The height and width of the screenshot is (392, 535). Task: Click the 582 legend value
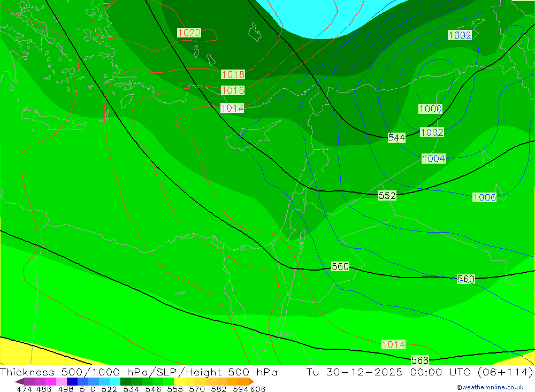tap(218, 389)
